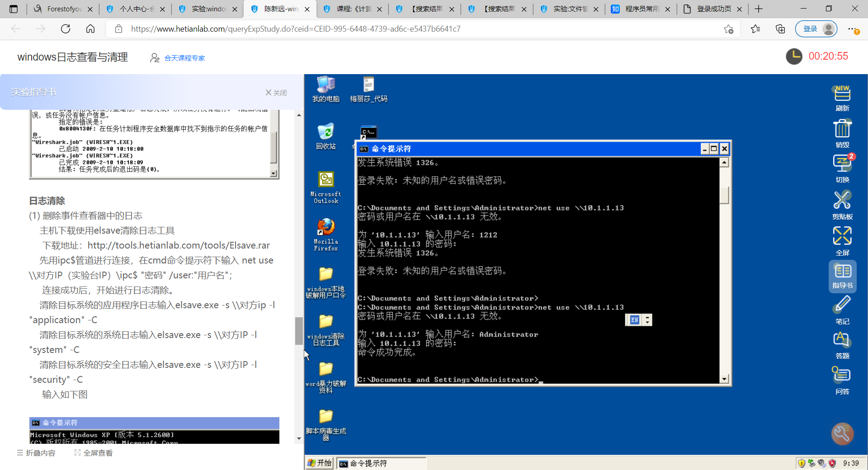868x470 pixels.
Task: Open the word暴力破解资料 folder
Action: click(x=325, y=377)
